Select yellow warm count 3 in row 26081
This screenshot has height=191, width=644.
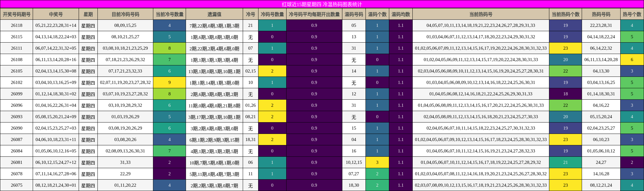pos(377,162)
